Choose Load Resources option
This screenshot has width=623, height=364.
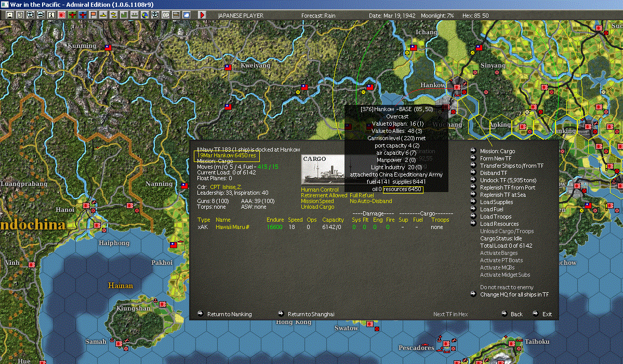(x=499, y=224)
